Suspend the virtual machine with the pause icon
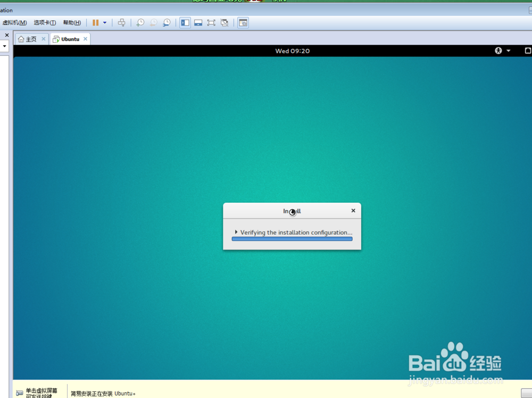 (96, 22)
